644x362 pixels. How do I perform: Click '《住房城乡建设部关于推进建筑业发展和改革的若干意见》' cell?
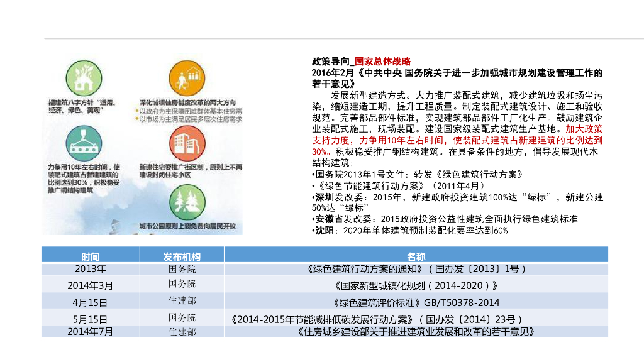(x=416, y=332)
